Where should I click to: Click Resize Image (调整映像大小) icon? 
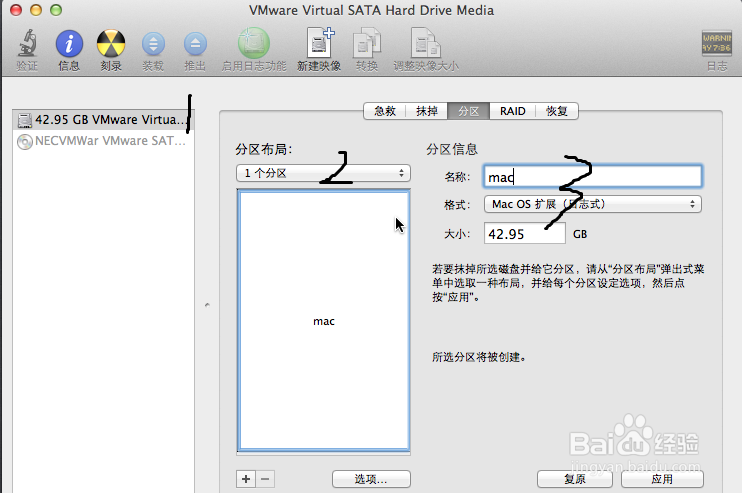pyautogui.click(x=425, y=43)
